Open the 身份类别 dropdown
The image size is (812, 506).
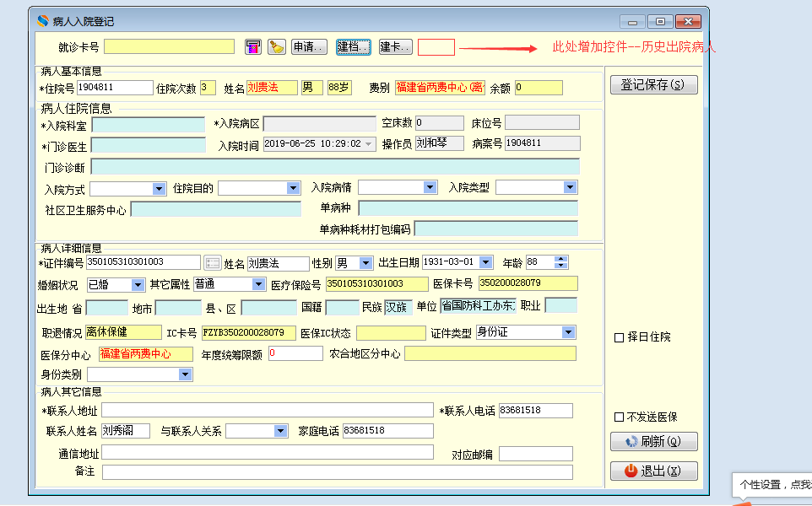(x=185, y=374)
